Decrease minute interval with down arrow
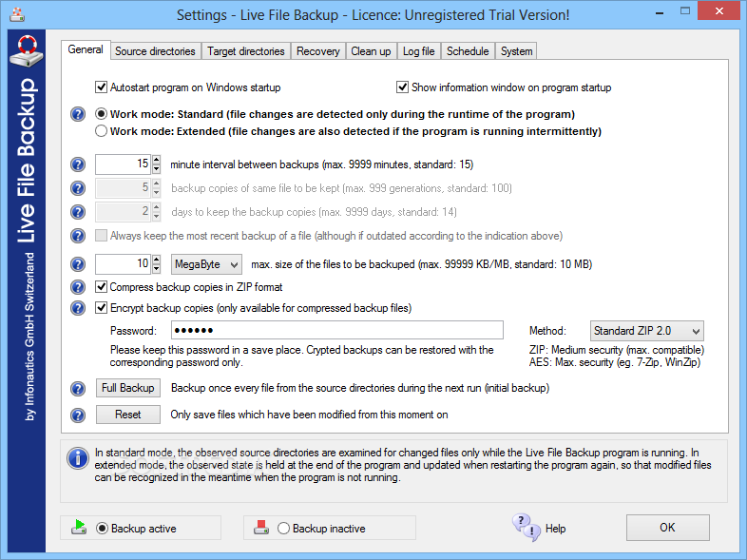This screenshot has height=560, width=747. 156,169
